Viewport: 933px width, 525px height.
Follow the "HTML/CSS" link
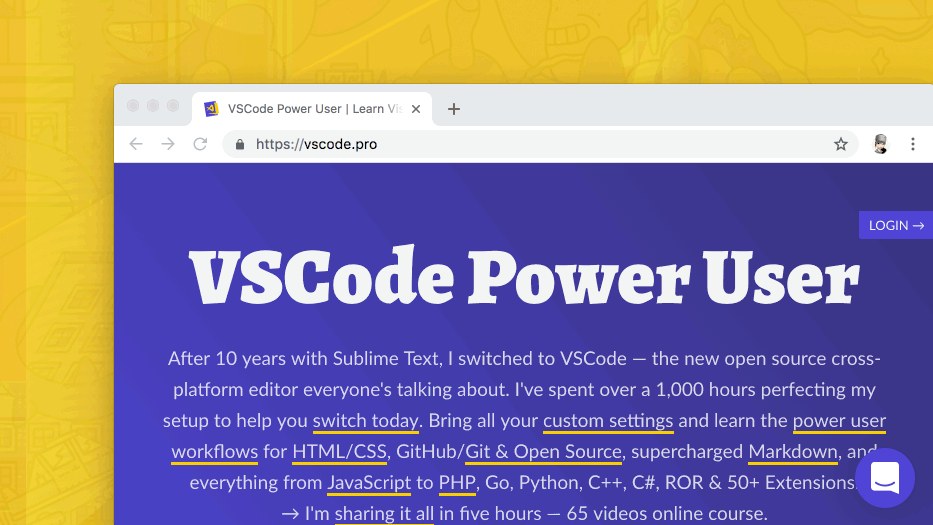339,452
